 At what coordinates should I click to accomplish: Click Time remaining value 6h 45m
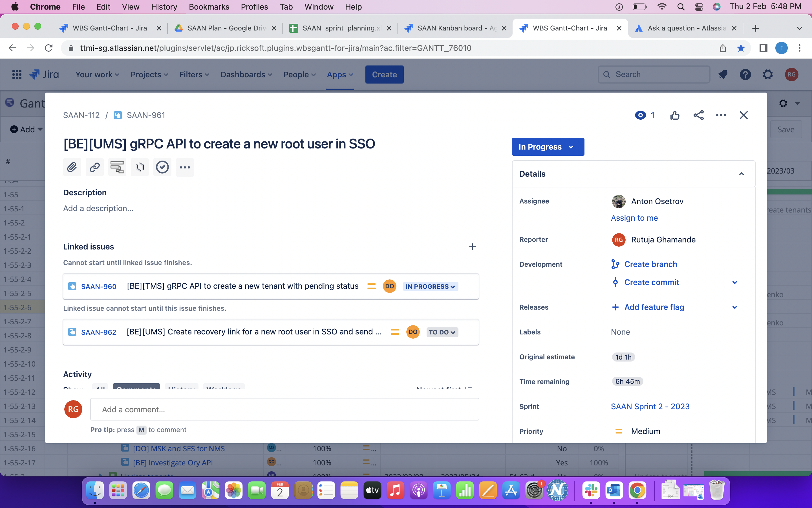tap(627, 382)
